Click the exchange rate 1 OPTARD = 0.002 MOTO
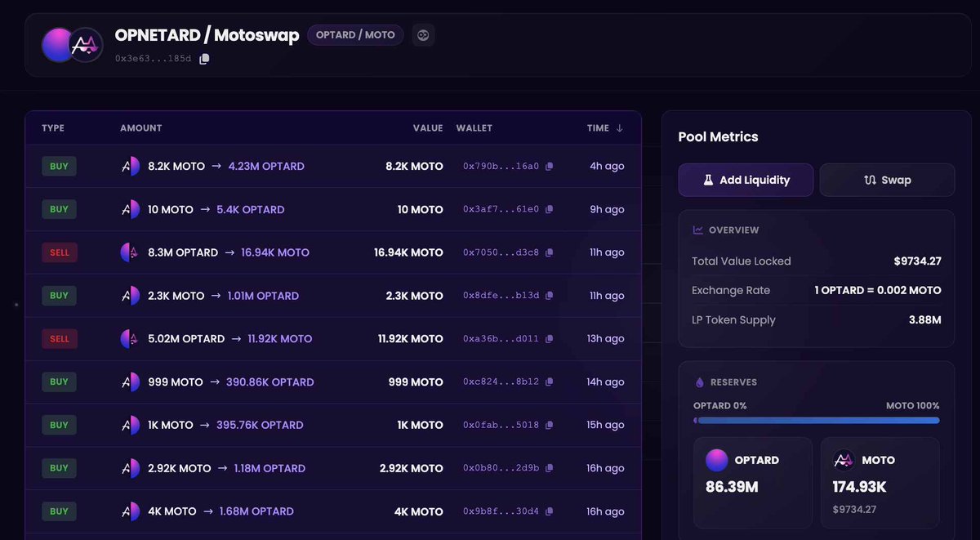This screenshot has width=980, height=540. 877,290
